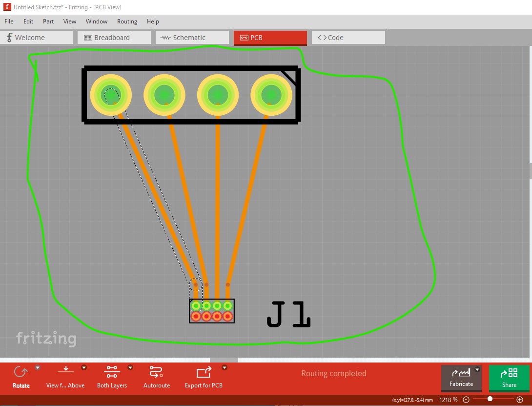Expand the Export for PCB dropdown arrow

[x=225, y=368]
